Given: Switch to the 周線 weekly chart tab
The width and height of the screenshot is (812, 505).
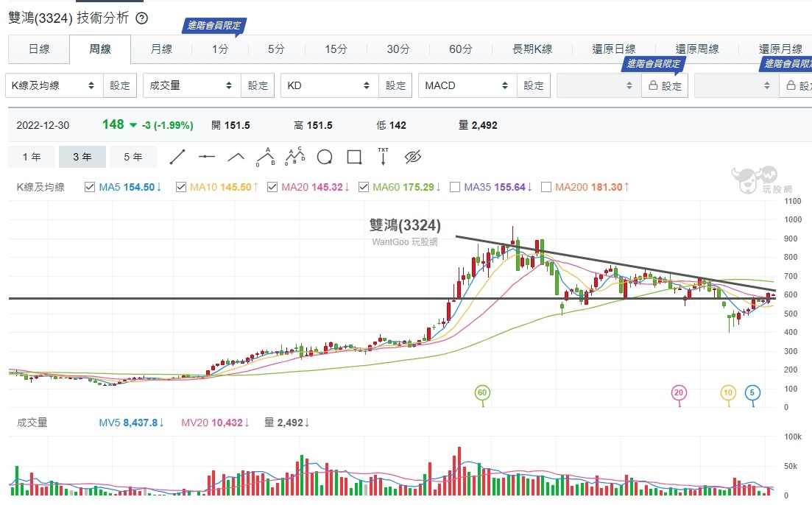Looking at the screenshot, I should tap(100, 49).
